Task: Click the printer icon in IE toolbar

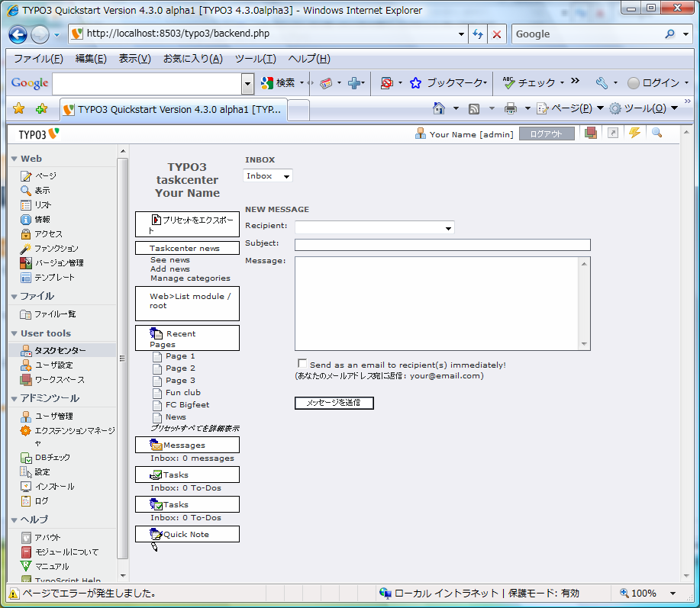Action: click(510, 108)
